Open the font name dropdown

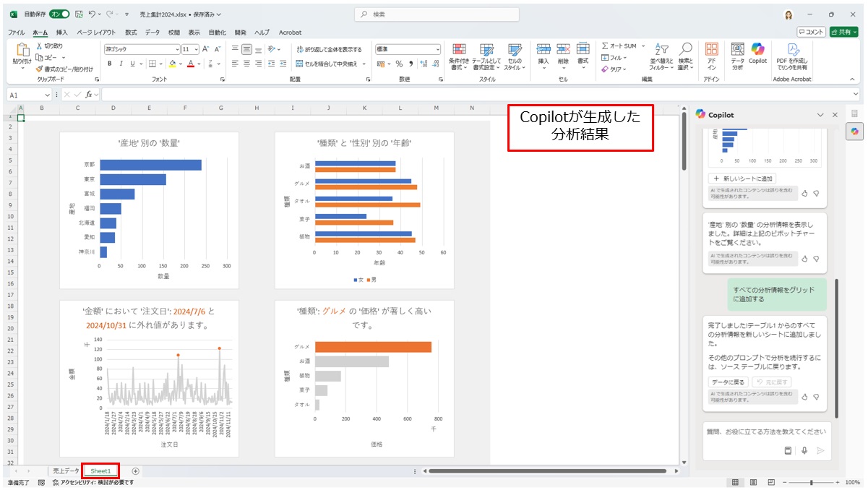(177, 49)
